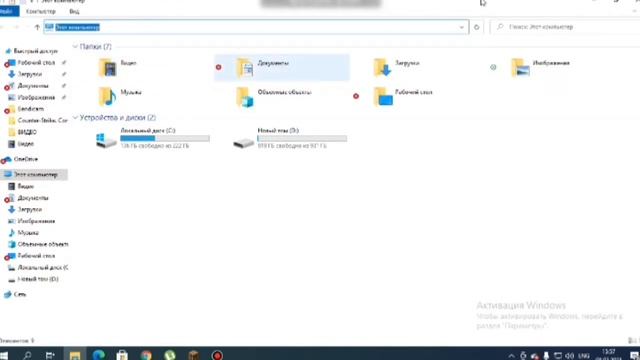Open the green uTorrent taskbar icon
The image size is (640, 360).
(x=170, y=356)
